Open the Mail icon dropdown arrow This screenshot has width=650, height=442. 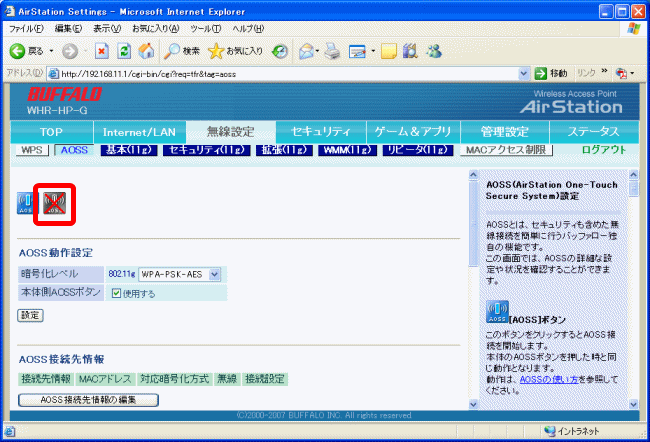point(317,51)
